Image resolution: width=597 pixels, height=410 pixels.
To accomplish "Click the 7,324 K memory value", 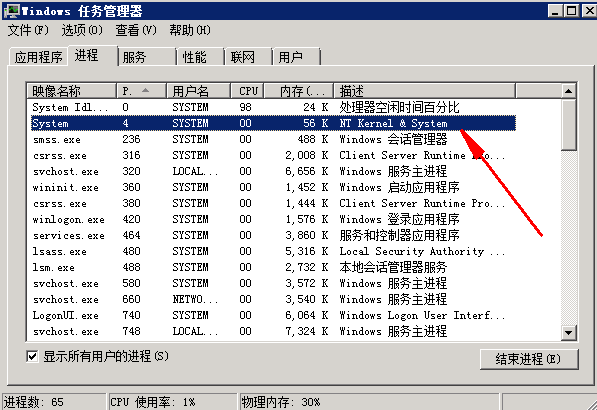I will click(x=307, y=331).
